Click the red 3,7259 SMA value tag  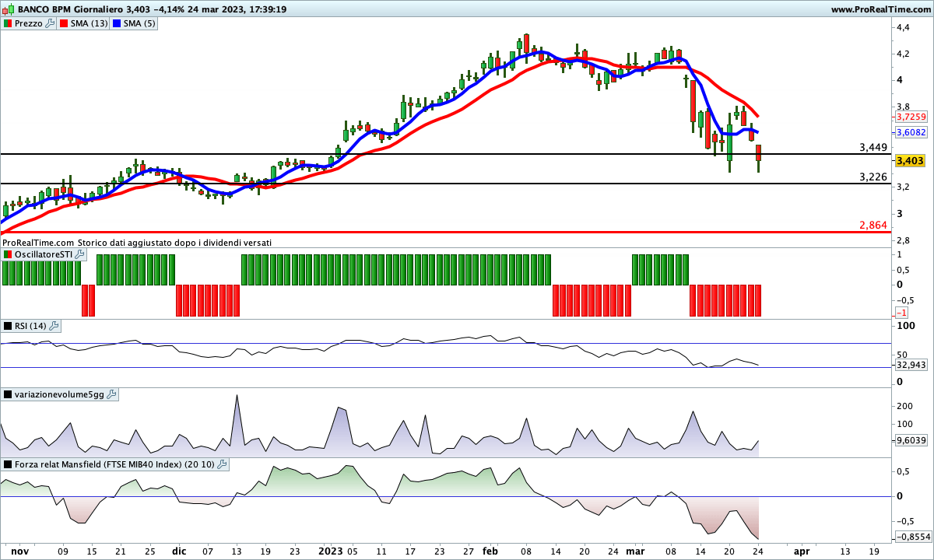tap(910, 117)
